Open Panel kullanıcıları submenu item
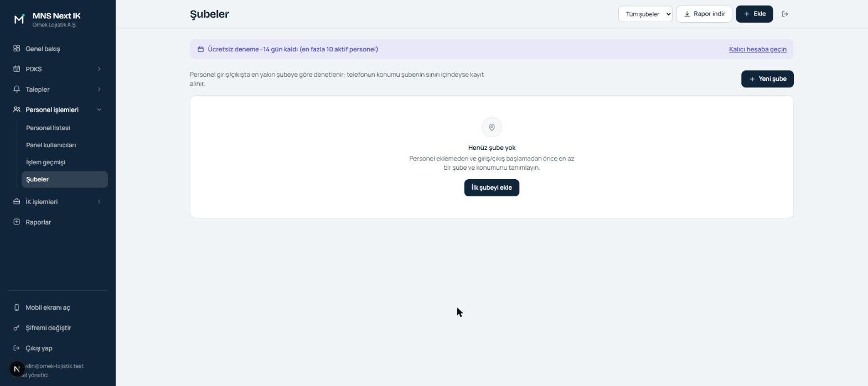 click(x=65, y=145)
